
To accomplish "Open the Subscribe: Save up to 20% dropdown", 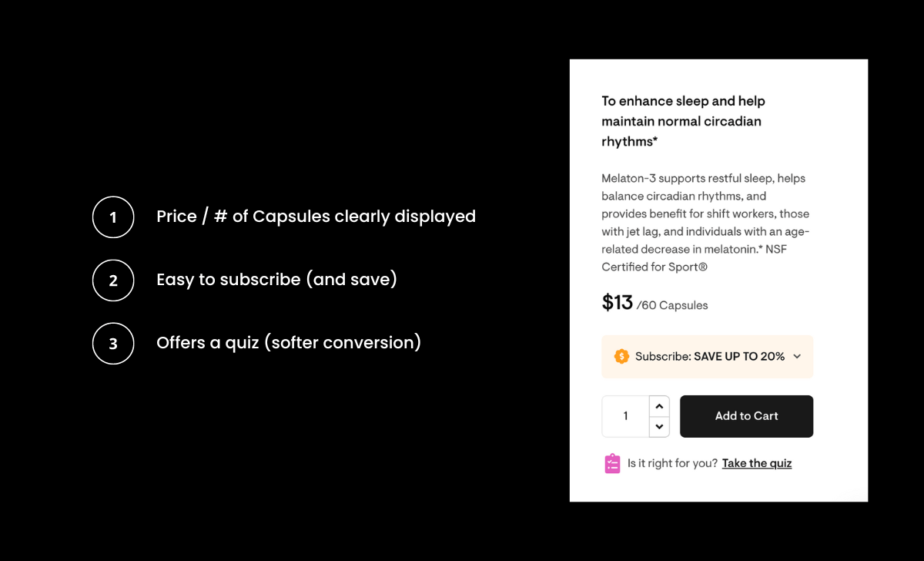I will (707, 356).
